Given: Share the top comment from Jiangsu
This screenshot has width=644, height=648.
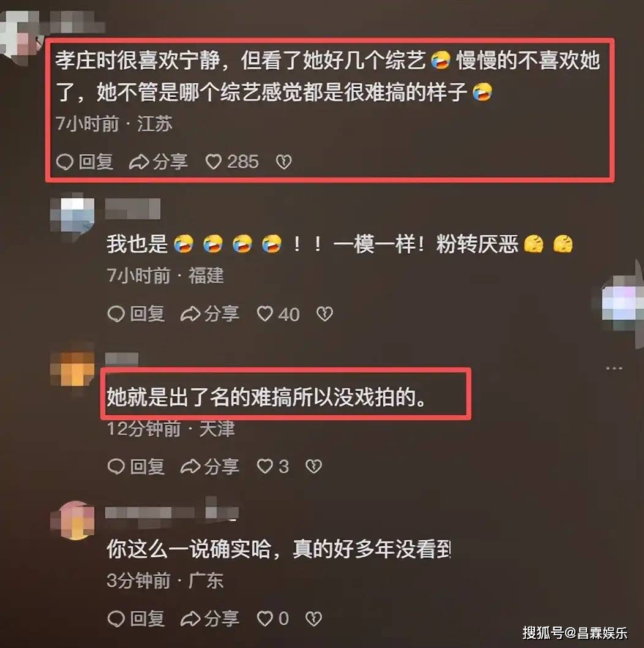Looking at the screenshot, I should click(x=159, y=162).
